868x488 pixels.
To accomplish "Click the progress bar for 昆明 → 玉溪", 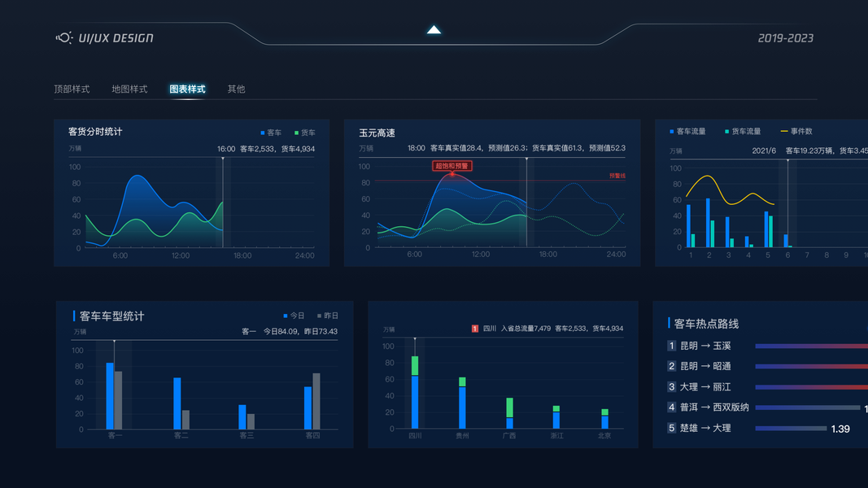I will (812, 346).
